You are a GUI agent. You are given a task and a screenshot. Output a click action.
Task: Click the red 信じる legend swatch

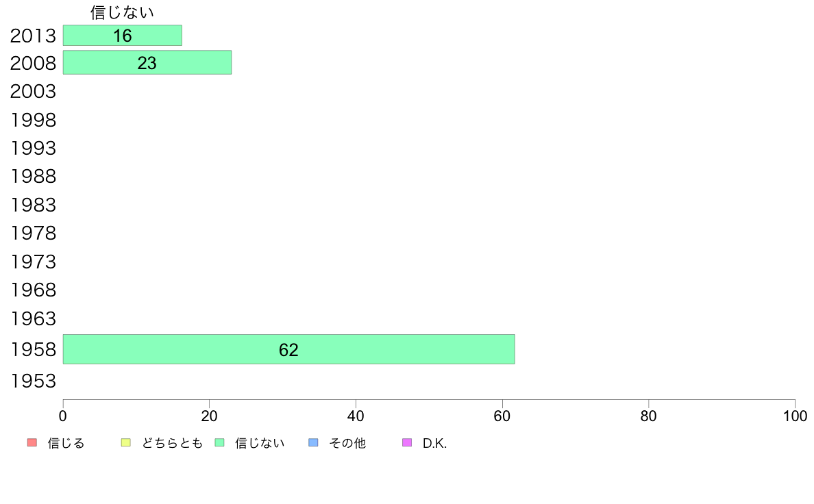[x=32, y=442]
